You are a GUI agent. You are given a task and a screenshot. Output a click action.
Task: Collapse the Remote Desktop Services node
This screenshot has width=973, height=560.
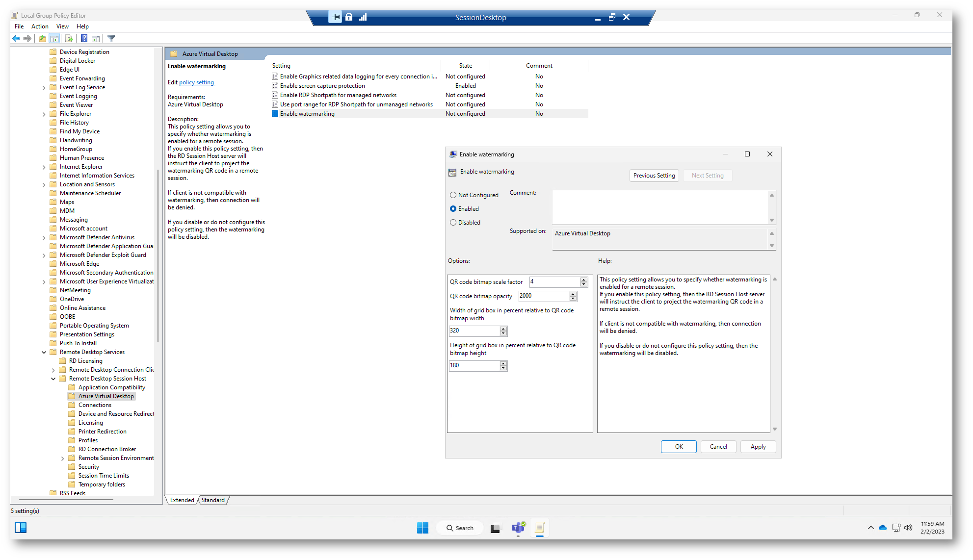pos(44,353)
